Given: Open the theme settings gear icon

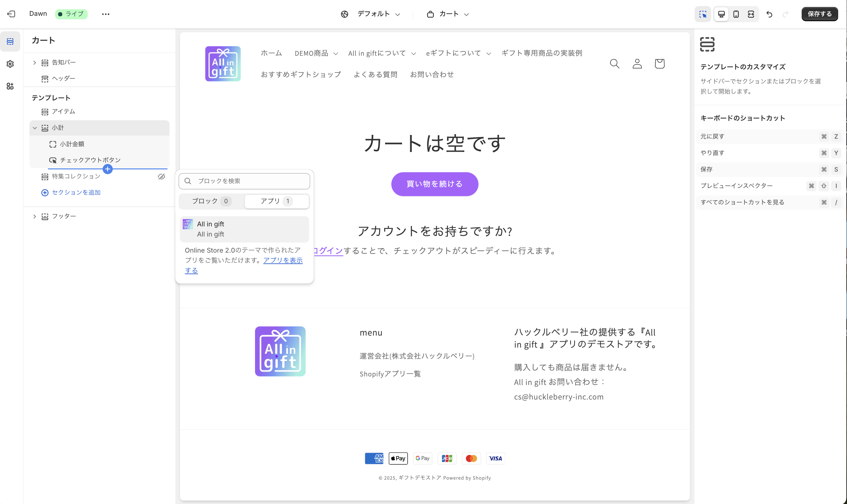Looking at the screenshot, I should (10, 64).
